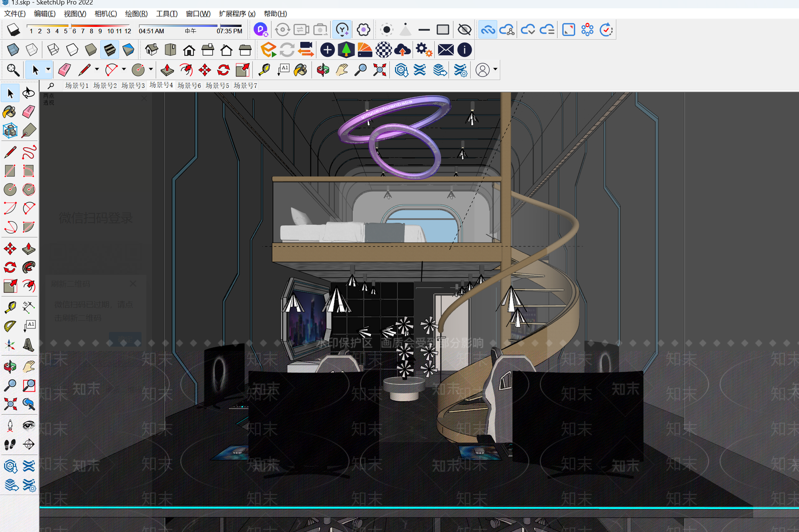This screenshot has width=799, height=532.
Task: Toggle X-Ray face style
Action: click(13, 49)
